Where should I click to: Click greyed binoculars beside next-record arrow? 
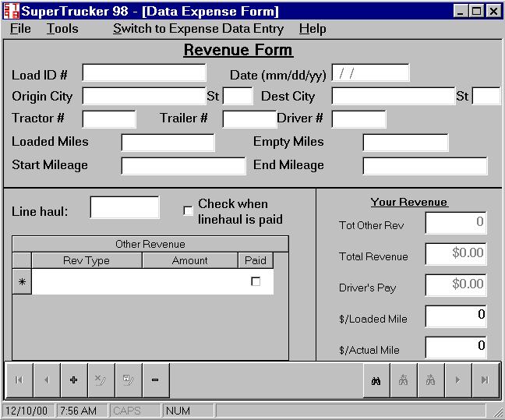(431, 381)
